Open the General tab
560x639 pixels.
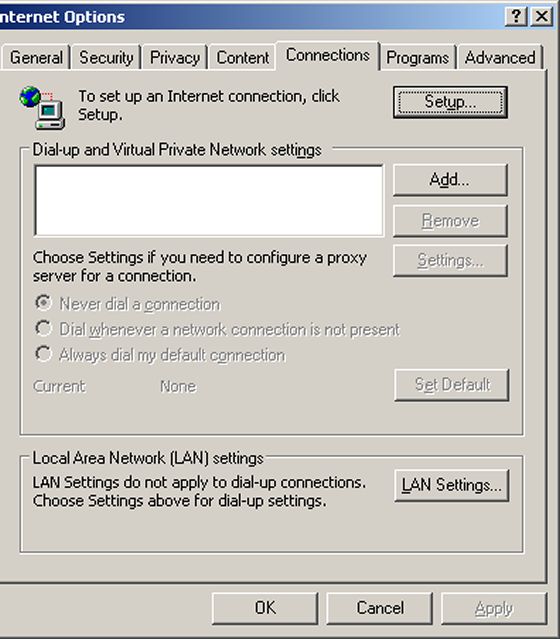point(36,57)
